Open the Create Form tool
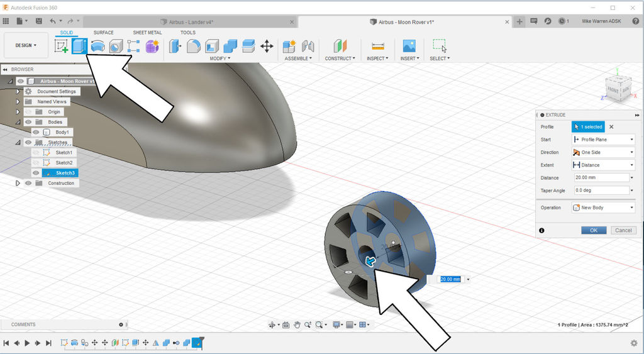This screenshot has height=354, width=644. (x=152, y=46)
